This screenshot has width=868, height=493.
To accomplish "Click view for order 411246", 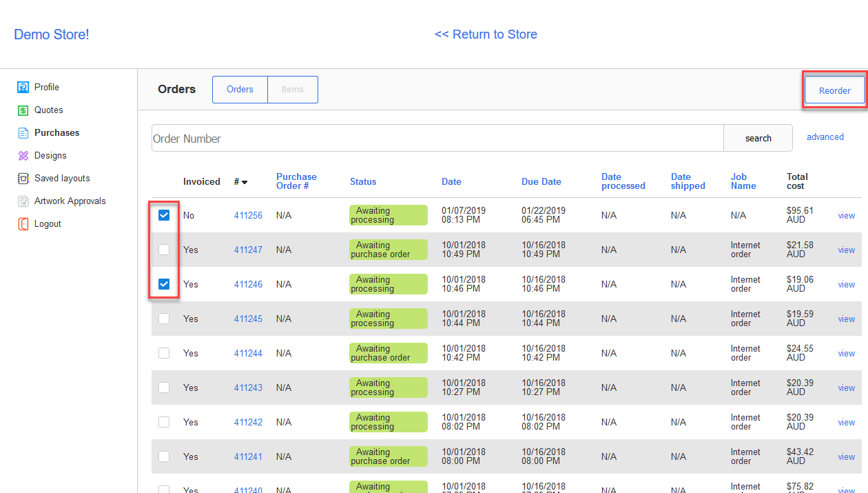I will pyautogui.click(x=847, y=284).
